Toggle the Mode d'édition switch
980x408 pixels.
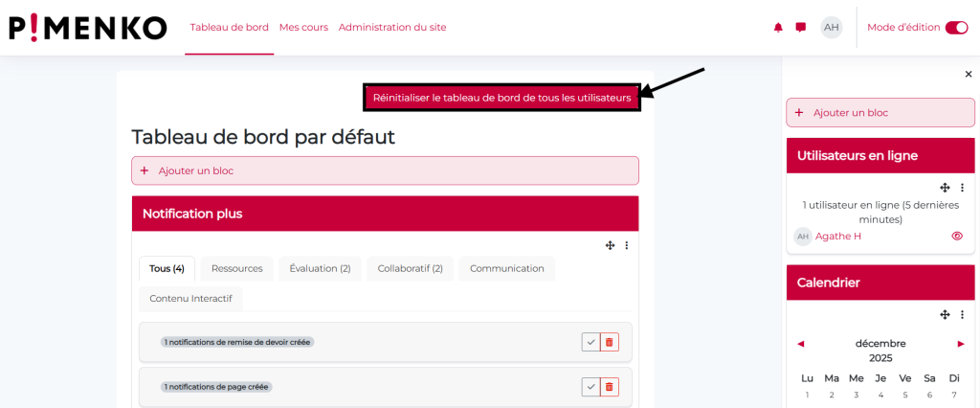[x=956, y=28]
